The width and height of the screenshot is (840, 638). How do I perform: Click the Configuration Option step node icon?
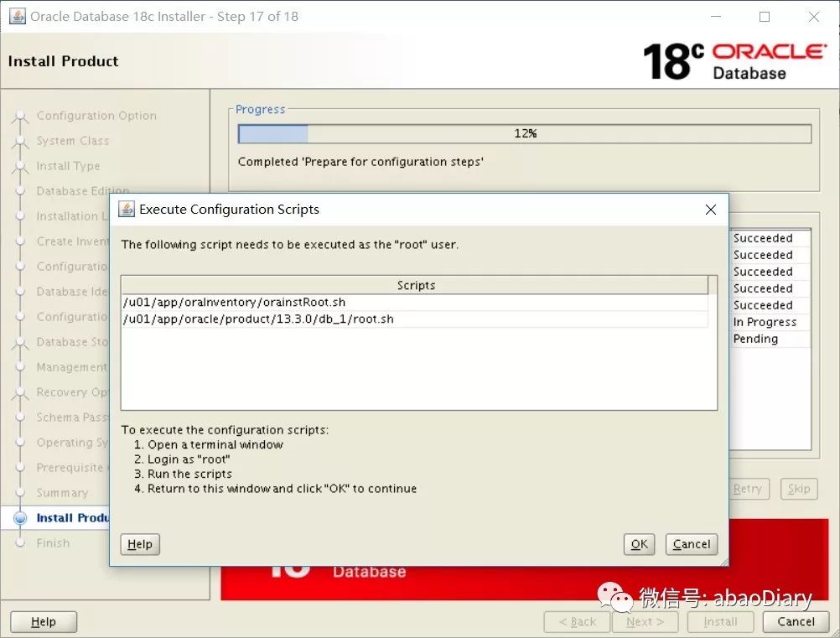pyautogui.click(x=20, y=116)
